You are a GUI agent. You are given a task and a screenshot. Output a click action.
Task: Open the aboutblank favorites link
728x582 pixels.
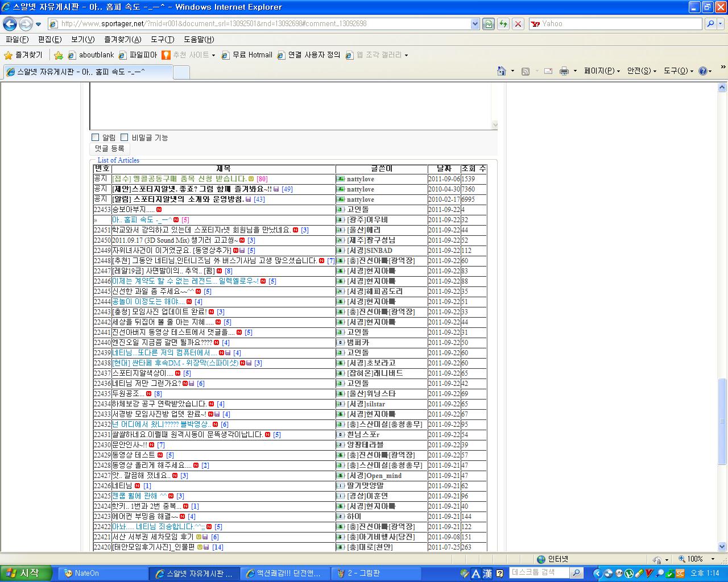point(91,55)
